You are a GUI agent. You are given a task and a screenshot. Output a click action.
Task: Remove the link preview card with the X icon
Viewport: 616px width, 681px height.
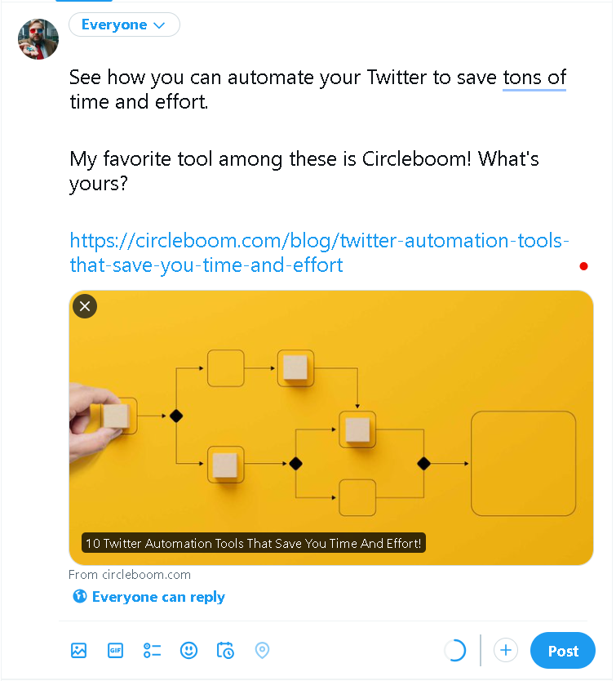pos(84,305)
